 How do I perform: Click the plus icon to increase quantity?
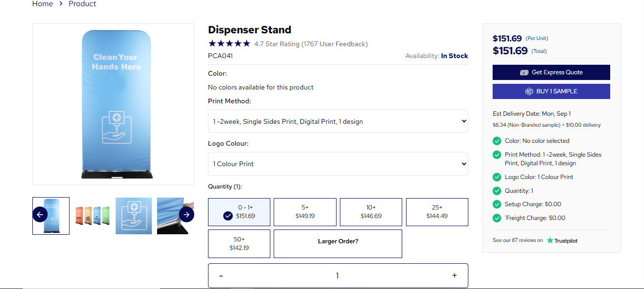click(x=454, y=275)
